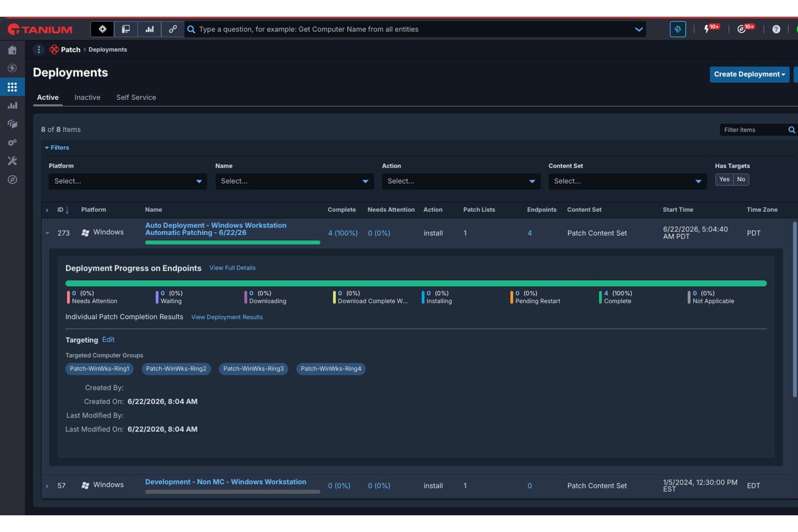Focus the Filter items search field
Viewport: 798px width, 532px height.
(x=754, y=130)
